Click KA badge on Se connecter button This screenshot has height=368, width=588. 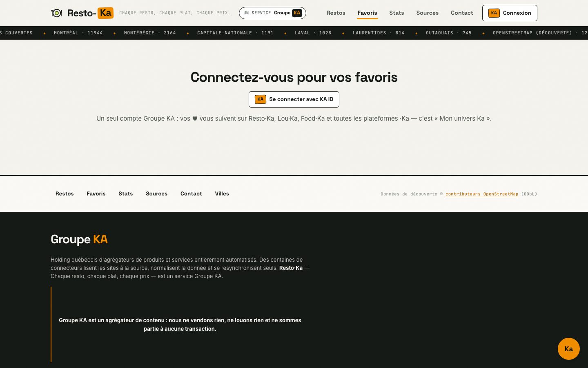[x=261, y=99]
